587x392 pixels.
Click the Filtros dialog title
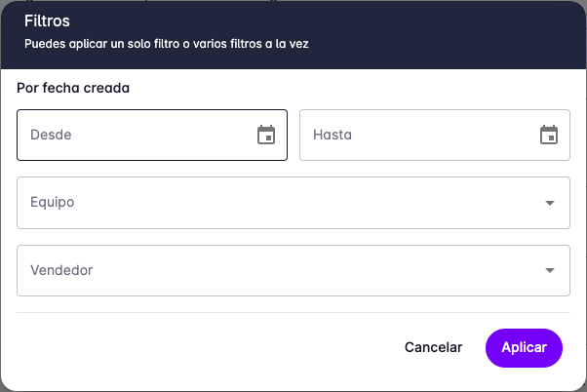coord(47,20)
